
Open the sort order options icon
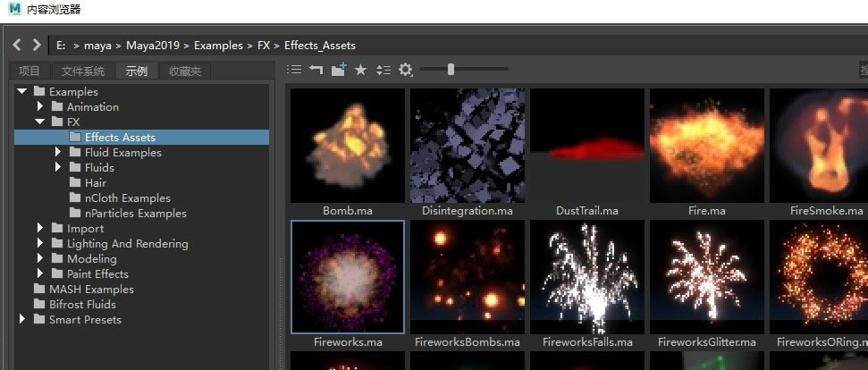[383, 70]
